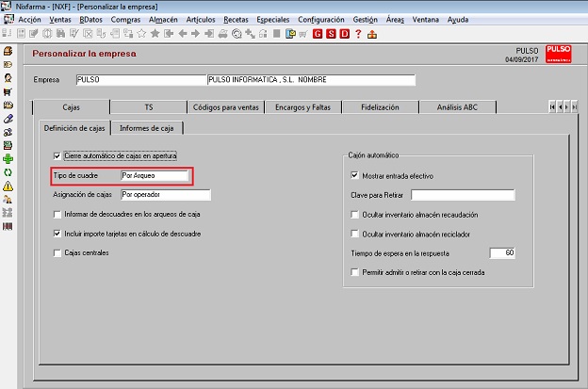Open the Configuración menu
Image resolution: width=588 pixels, height=389 pixels.
[x=321, y=20]
